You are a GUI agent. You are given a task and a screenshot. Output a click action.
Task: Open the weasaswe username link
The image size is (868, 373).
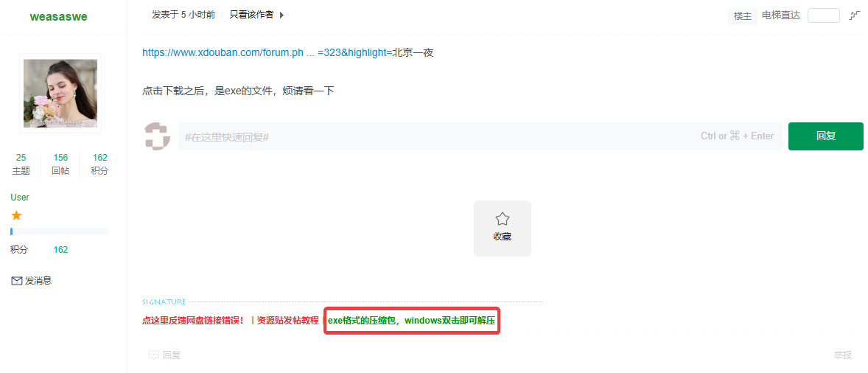tap(59, 17)
